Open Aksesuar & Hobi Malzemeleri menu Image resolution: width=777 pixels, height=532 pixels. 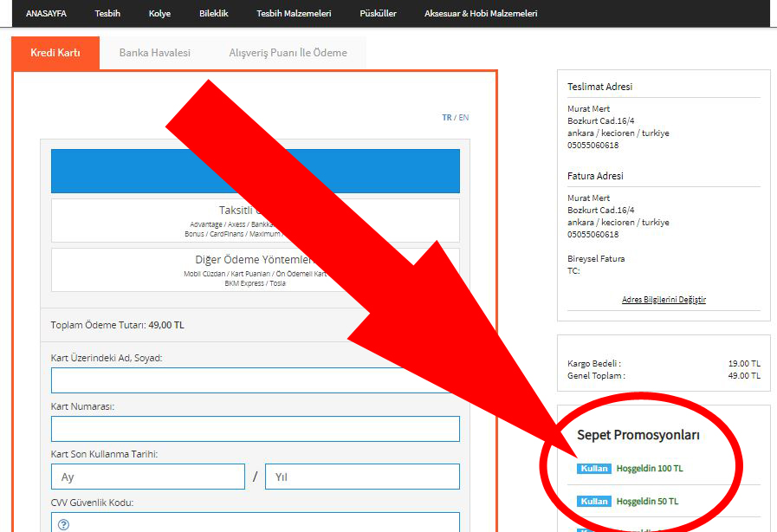pyautogui.click(x=481, y=14)
